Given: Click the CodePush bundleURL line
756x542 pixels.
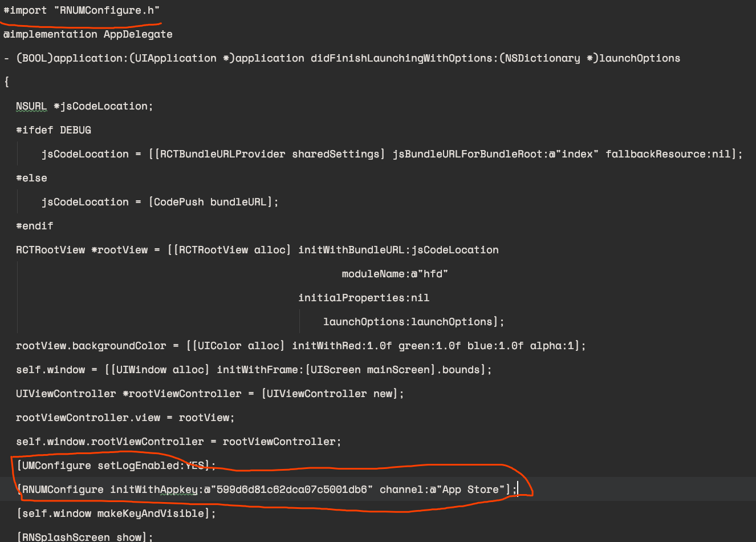Looking at the screenshot, I should [x=160, y=202].
